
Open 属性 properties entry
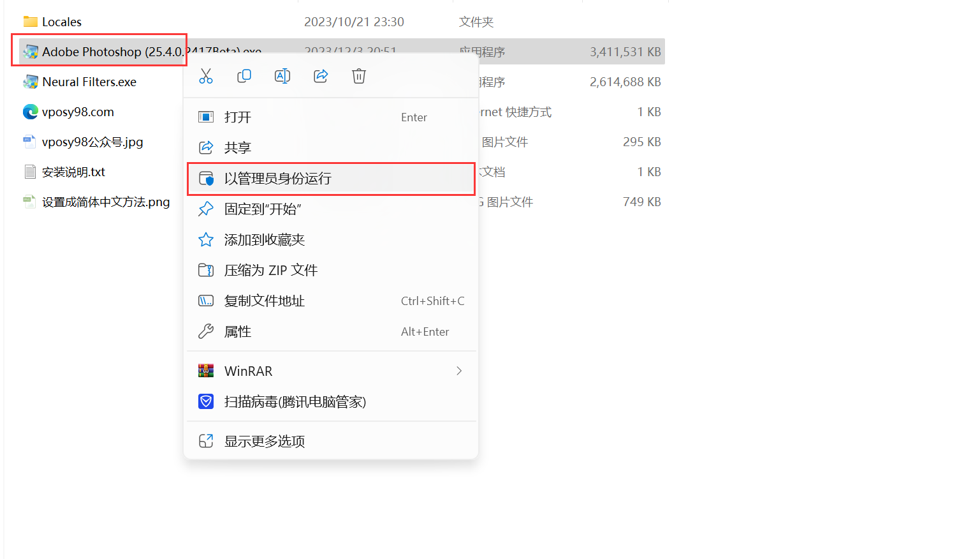(238, 332)
